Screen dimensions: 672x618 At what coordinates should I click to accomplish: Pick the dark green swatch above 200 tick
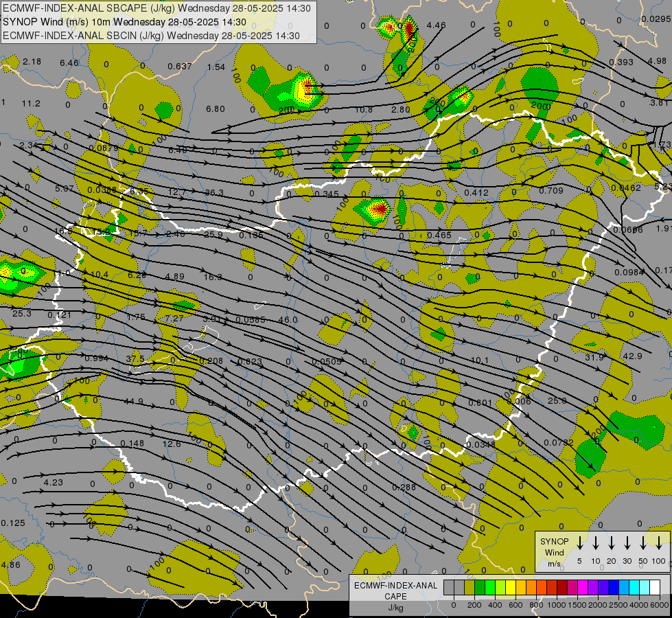tap(480, 587)
